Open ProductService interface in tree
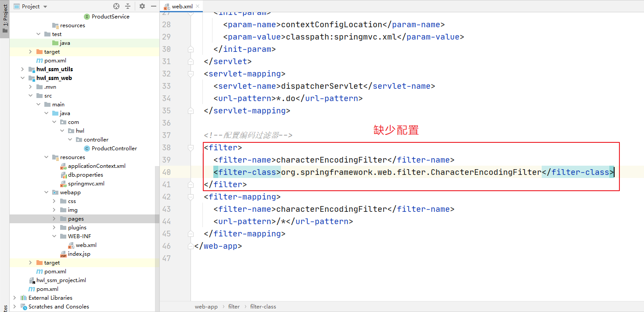 (110, 16)
